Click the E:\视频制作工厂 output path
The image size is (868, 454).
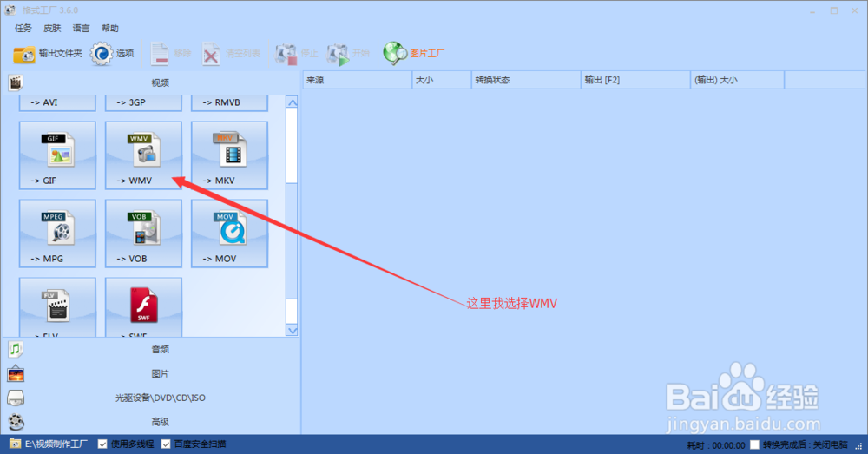click(x=56, y=444)
